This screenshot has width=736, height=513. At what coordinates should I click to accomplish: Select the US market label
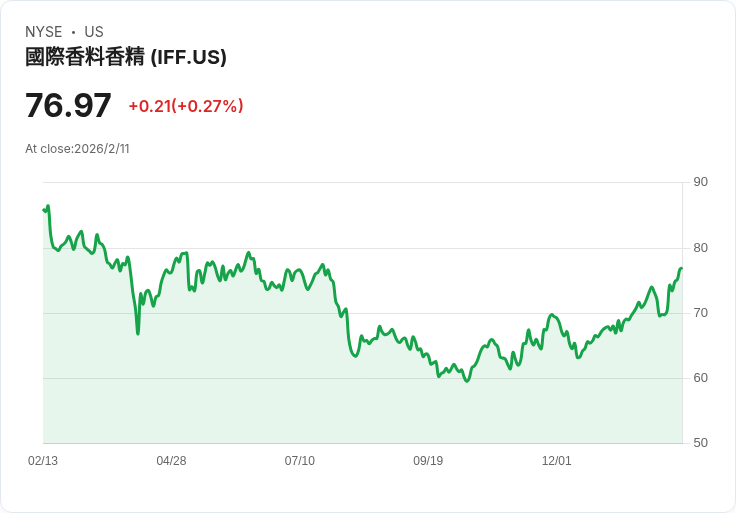pyautogui.click(x=94, y=32)
